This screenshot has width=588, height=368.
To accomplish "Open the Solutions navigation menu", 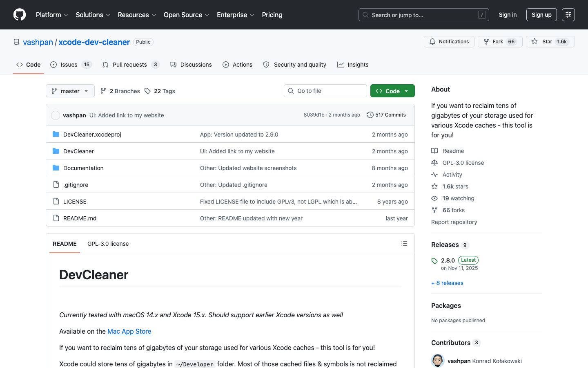I will click(x=93, y=15).
